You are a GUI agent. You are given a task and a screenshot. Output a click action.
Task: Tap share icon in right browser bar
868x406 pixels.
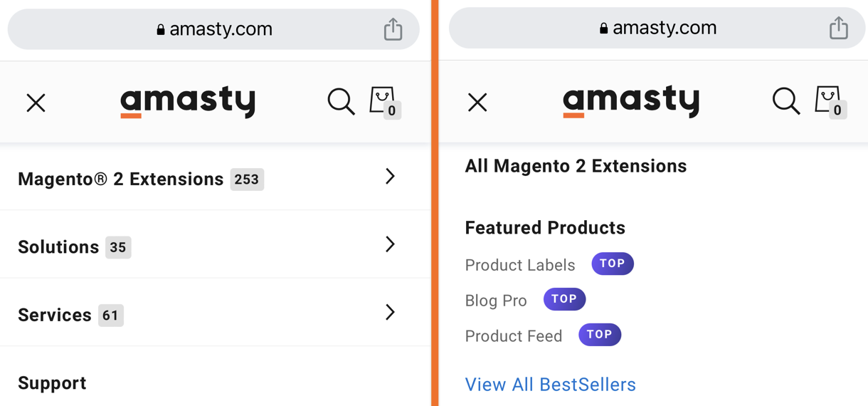838,28
